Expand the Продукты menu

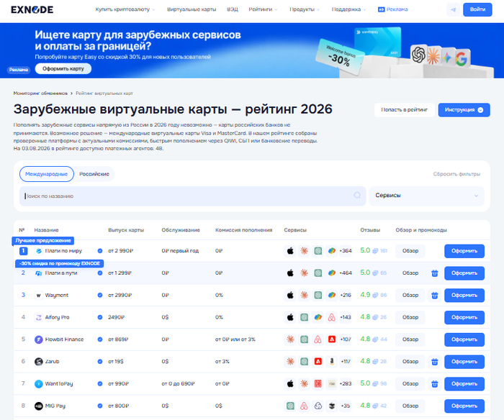[305, 9]
